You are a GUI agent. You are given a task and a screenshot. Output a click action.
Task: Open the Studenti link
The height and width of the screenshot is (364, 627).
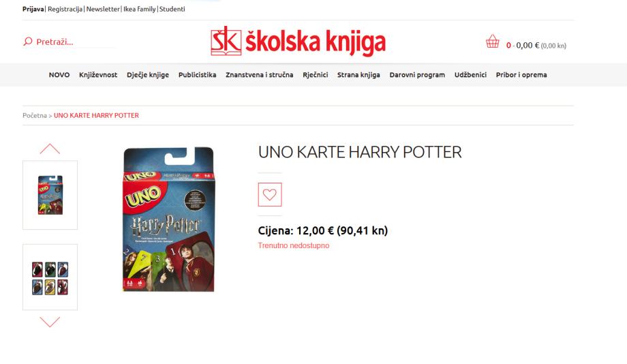[x=172, y=9]
